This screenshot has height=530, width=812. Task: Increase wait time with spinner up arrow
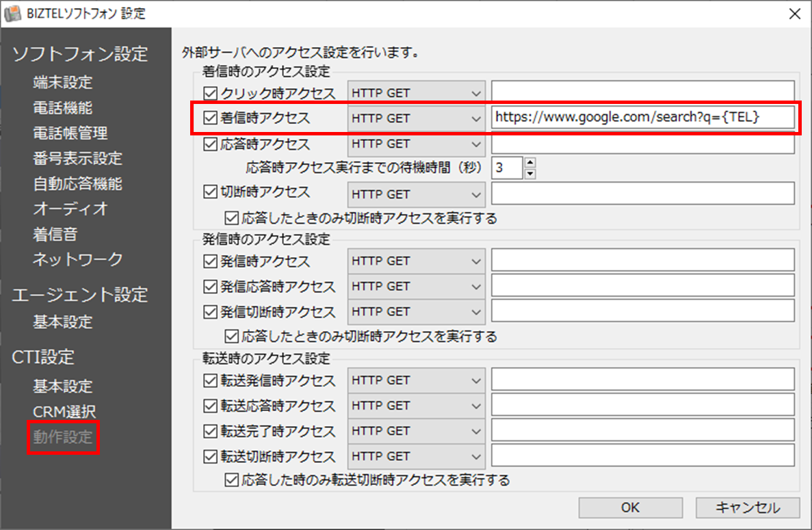coord(529,162)
